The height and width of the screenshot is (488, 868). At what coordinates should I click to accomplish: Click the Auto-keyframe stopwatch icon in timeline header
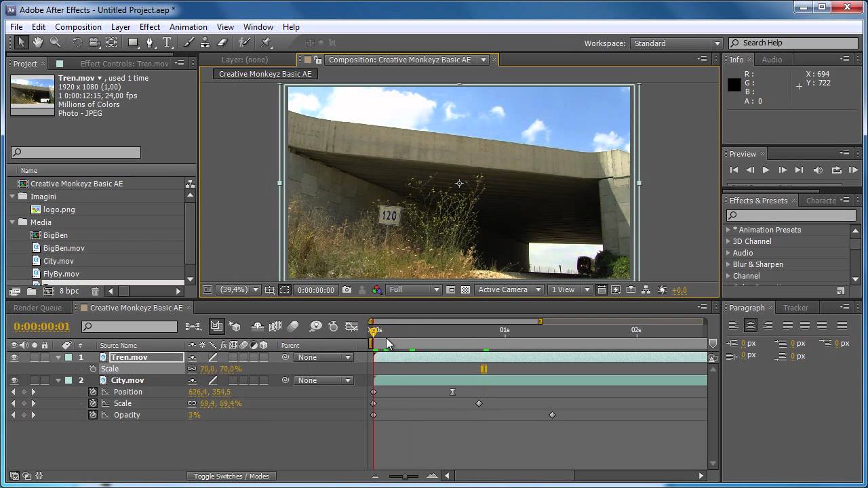coord(333,326)
